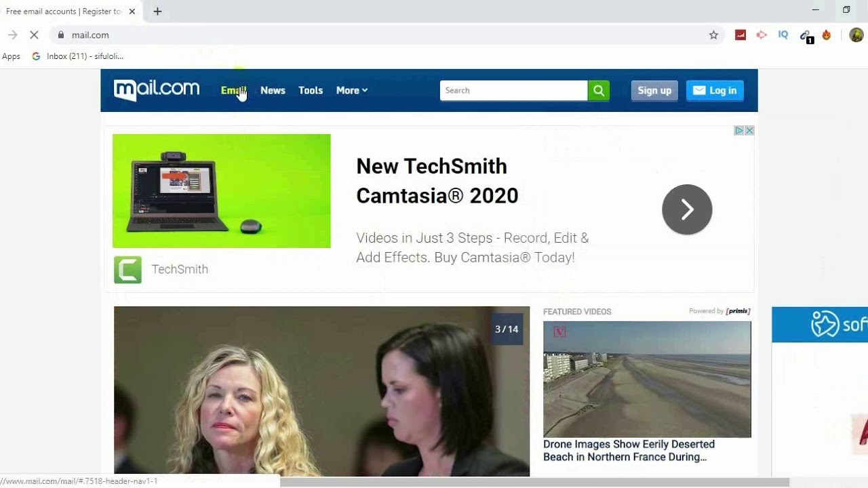
Task: Click the Camtasia laptop ad image
Action: pyautogui.click(x=222, y=191)
